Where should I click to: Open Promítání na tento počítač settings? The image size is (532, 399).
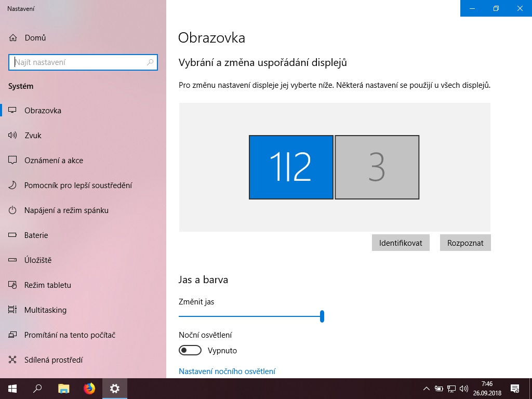pyautogui.click(x=70, y=335)
